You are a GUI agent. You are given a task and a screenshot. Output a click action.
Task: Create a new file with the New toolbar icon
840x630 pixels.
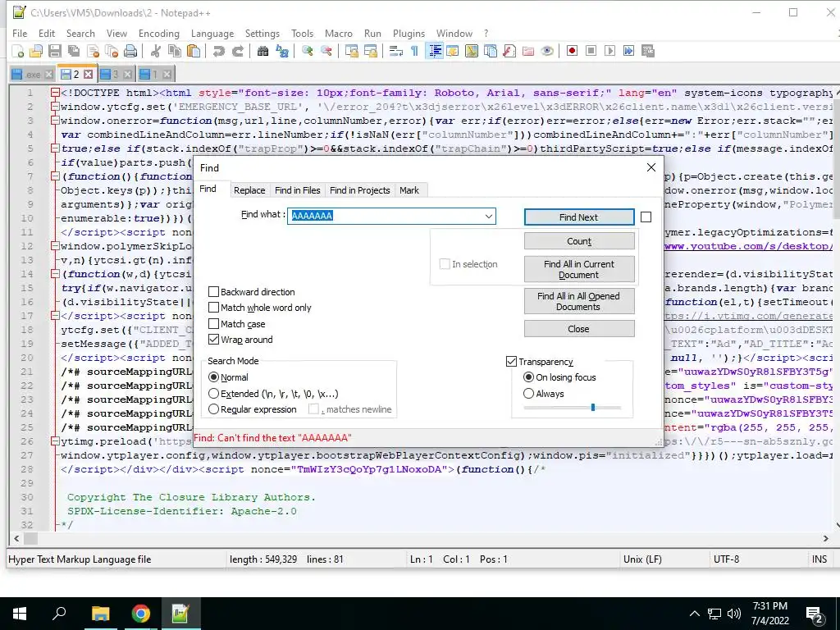(x=18, y=51)
